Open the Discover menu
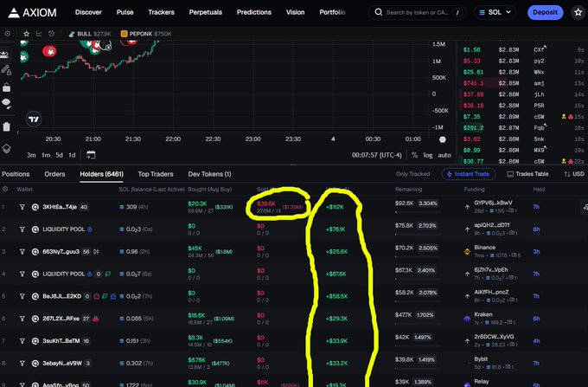 point(88,12)
